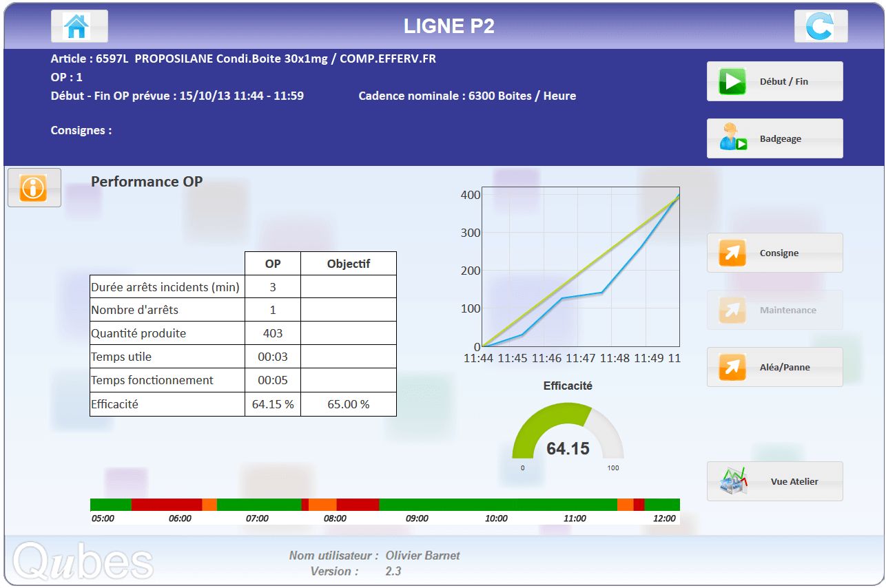
Task: Click the production curve chart
Action: (581, 267)
